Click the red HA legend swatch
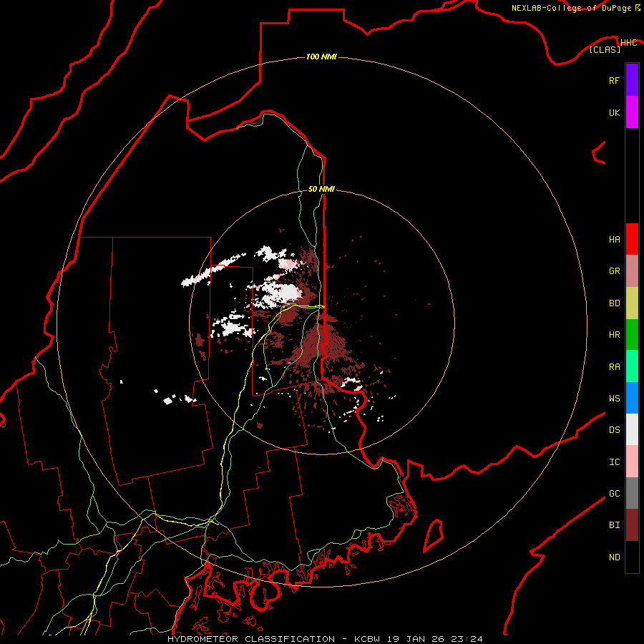The width and height of the screenshot is (644, 644). [x=632, y=239]
